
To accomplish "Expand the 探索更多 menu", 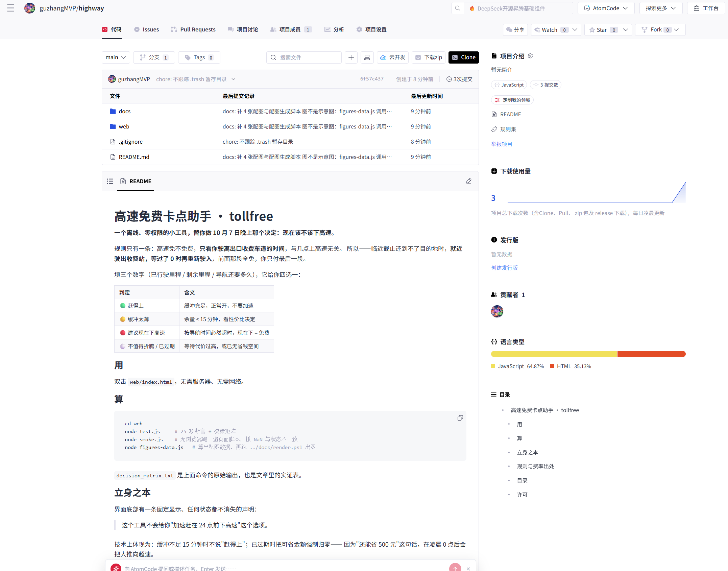I will point(661,8).
